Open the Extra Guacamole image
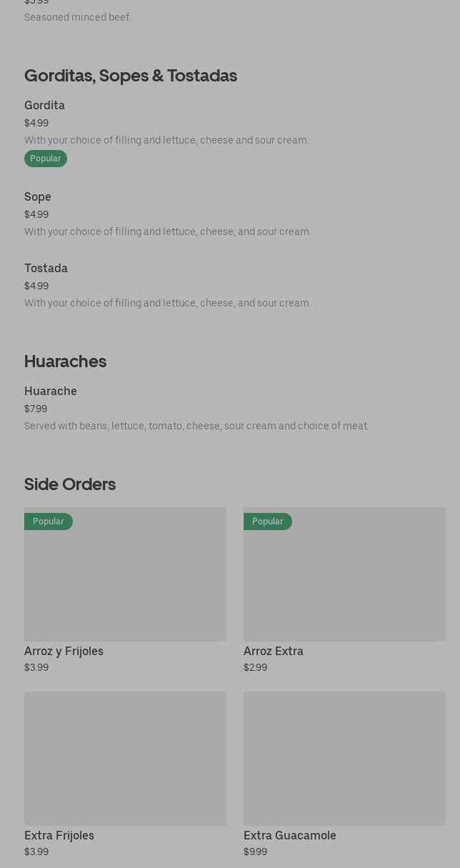 point(344,758)
